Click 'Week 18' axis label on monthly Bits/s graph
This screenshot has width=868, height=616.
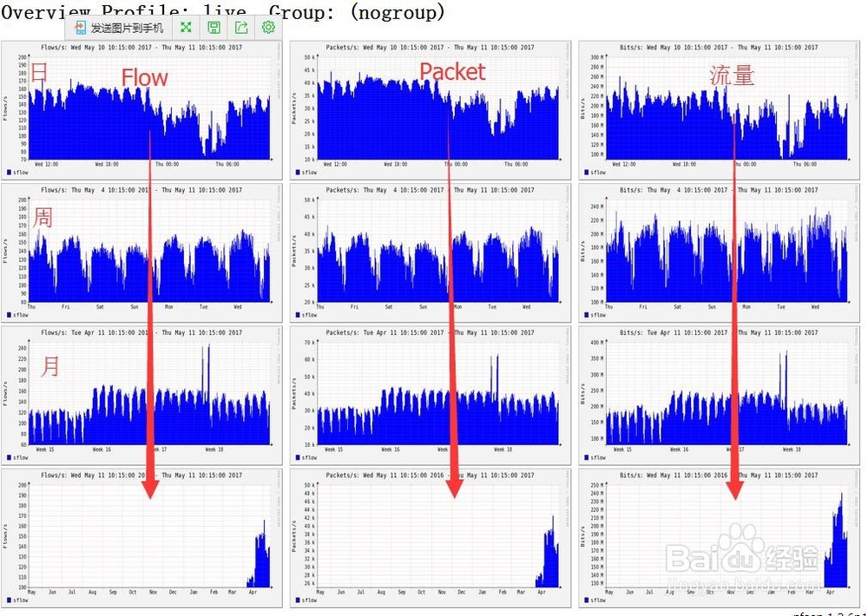(791, 450)
